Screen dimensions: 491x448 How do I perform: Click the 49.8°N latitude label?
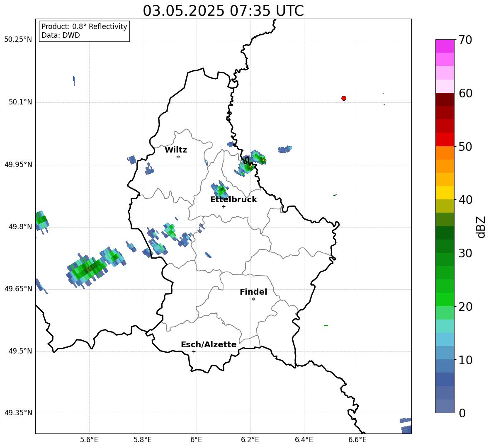click(x=20, y=227)
